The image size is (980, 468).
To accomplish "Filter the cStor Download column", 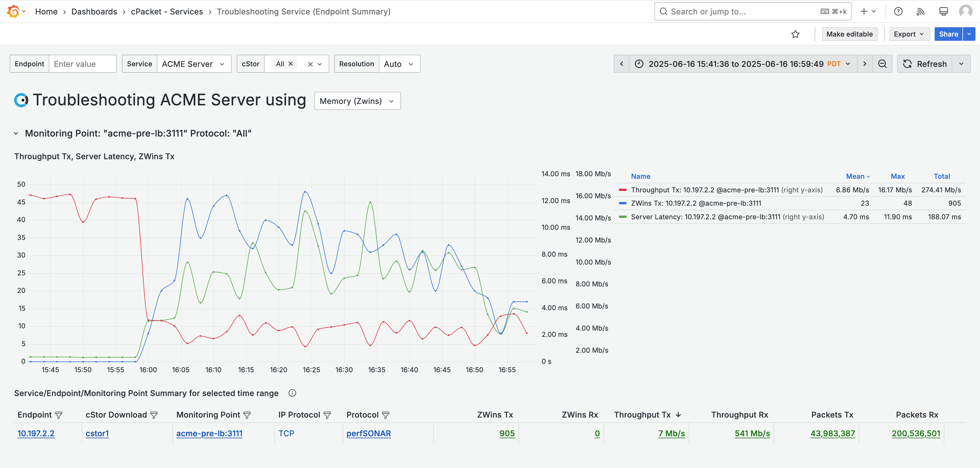I will [x=154, y=415].
